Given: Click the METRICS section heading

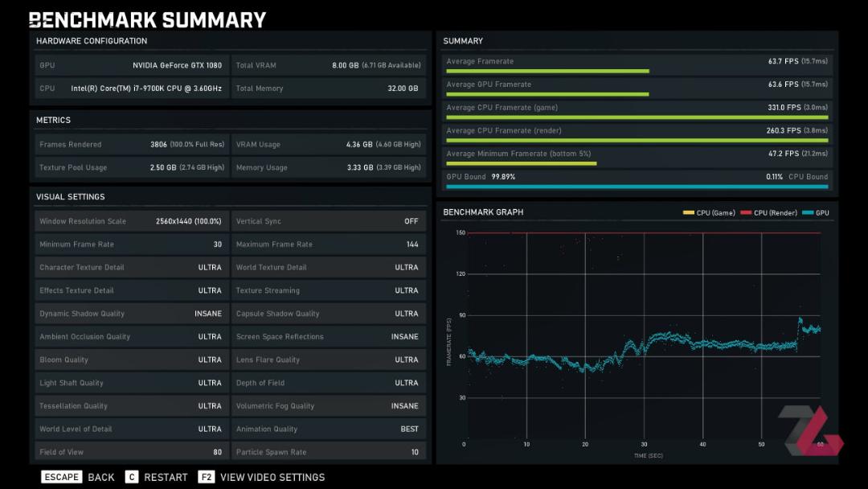Looking at the screenshot, I should click(x=53, y=120).
